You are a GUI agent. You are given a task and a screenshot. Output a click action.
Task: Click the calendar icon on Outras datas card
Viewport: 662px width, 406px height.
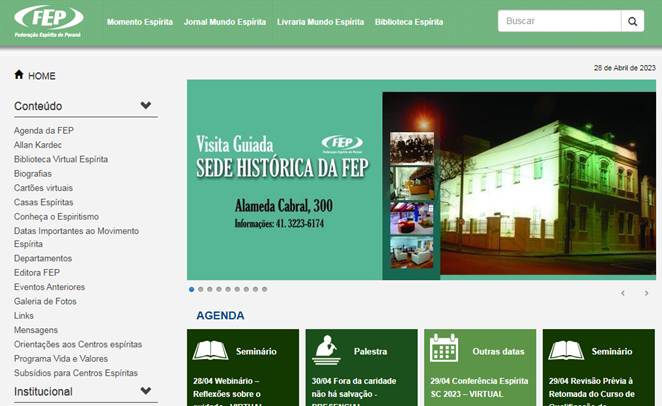(444, 348)
